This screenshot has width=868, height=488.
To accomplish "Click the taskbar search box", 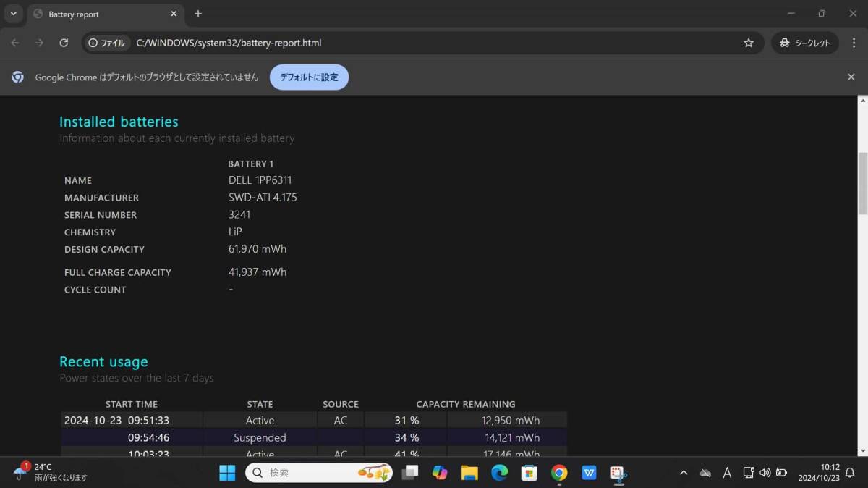I will coord(318,473).
